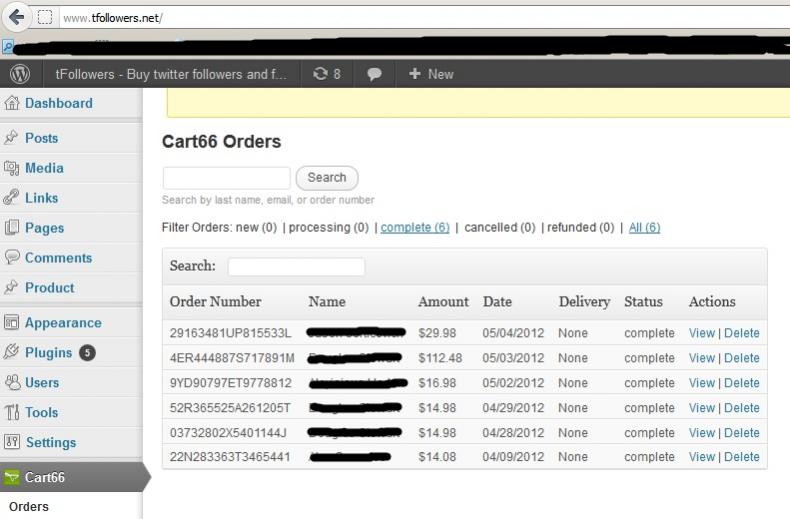Open the Tools menu

coord(42,412)
